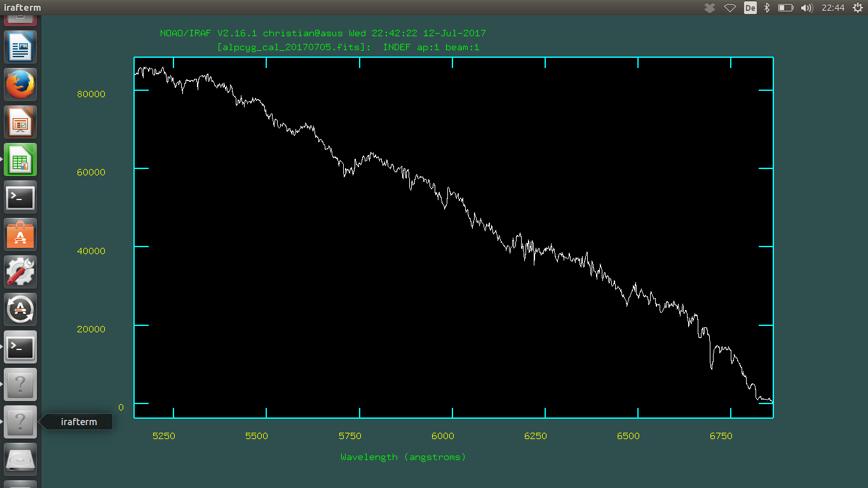The width and height of the screenshot is (868, 488).
Task: Launch Firefox web browser
Action: [20, 85]
